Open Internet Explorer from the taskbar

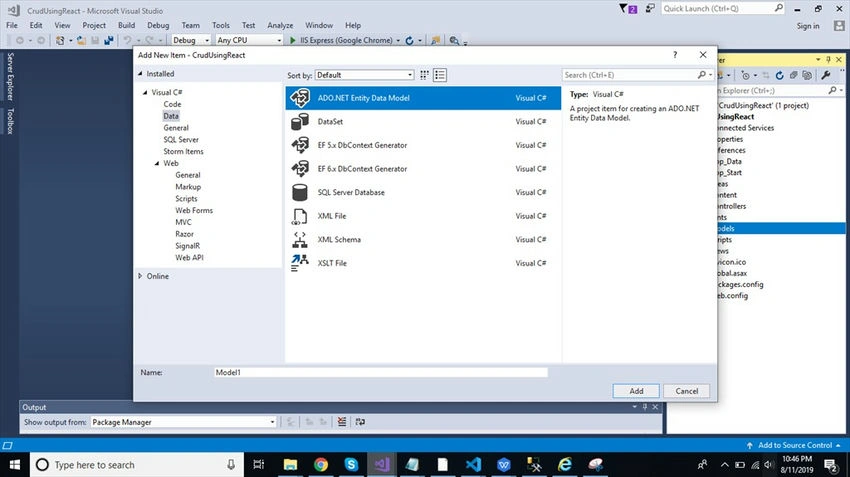coord(565,465)
